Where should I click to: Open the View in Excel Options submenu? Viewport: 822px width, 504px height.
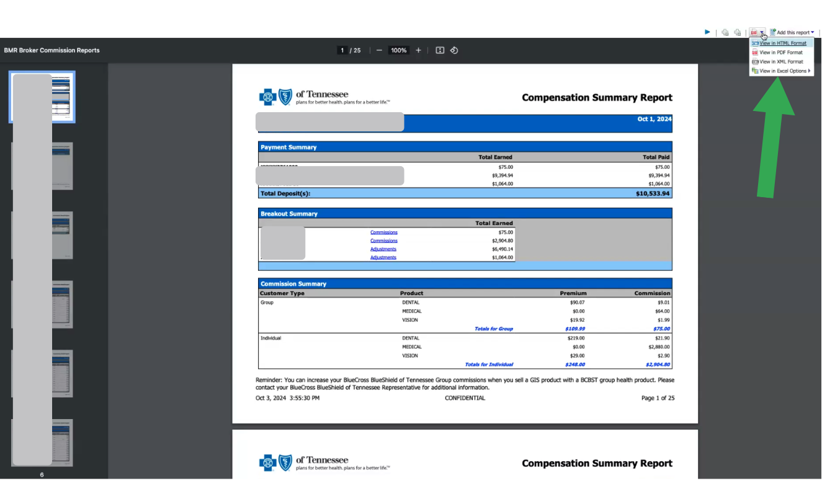point(781,71)
